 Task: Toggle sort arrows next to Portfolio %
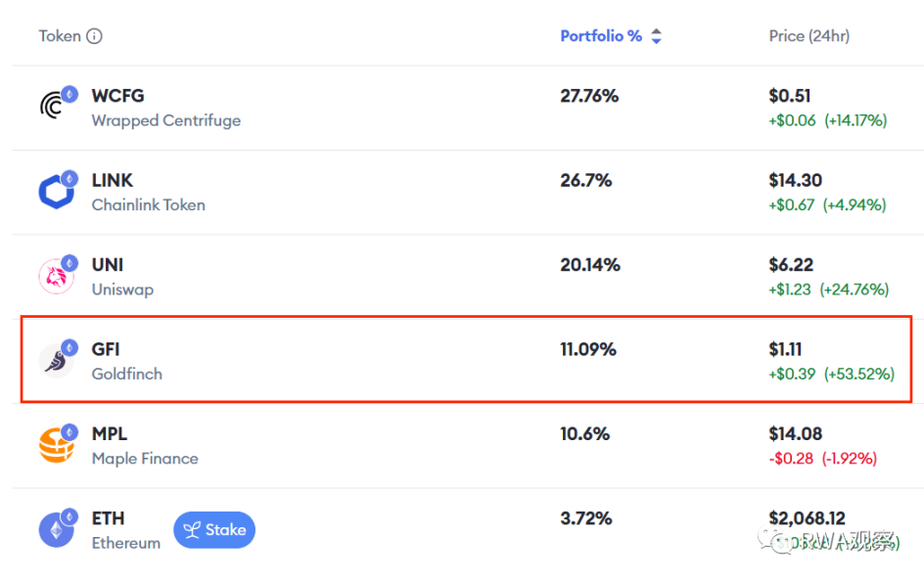(656, 36)
